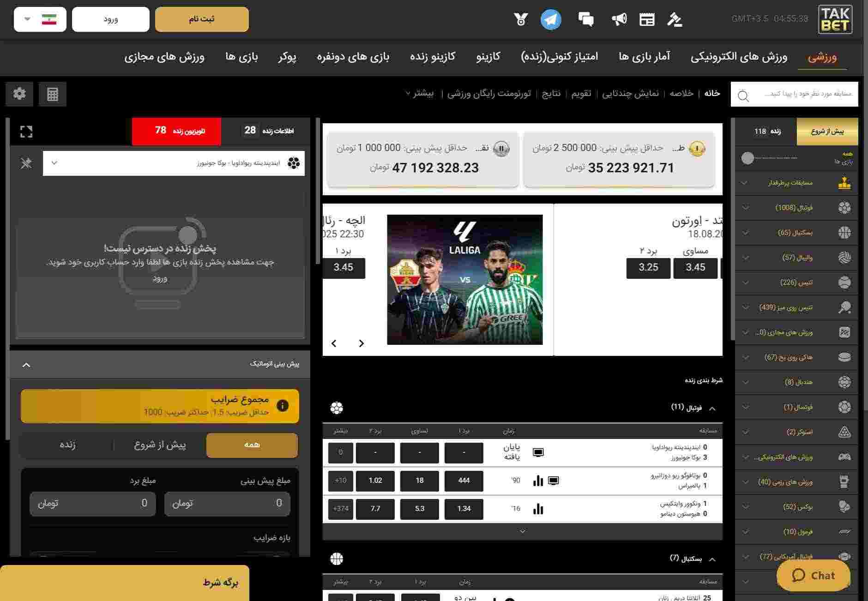Click the medal icon in header
868x601 pixels.
pyautogui.click(x=521, y=19)
